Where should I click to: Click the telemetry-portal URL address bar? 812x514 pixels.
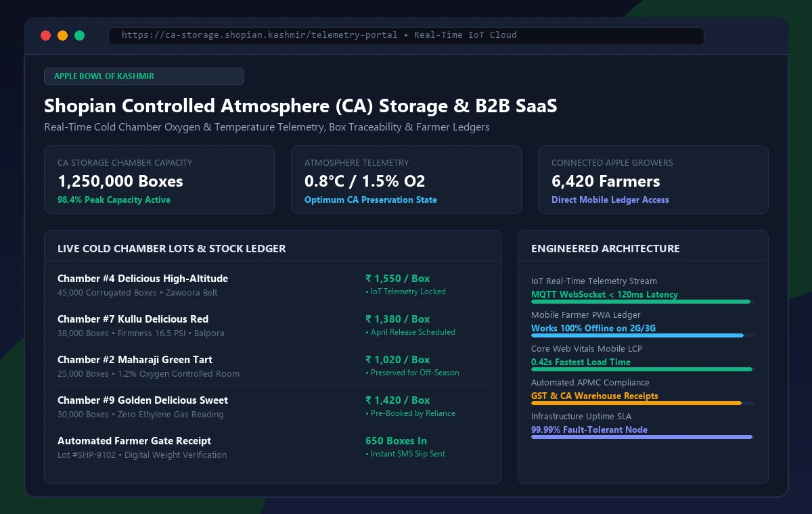(406, 36)
